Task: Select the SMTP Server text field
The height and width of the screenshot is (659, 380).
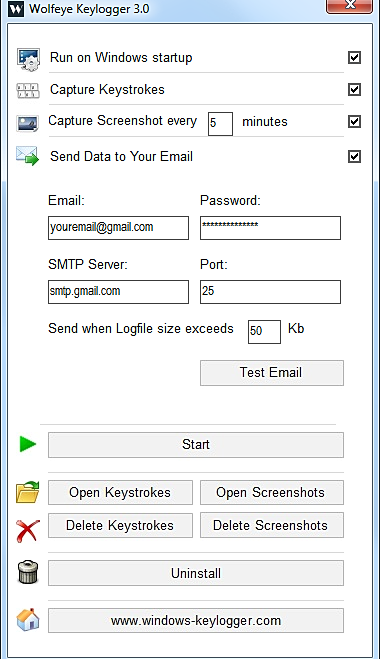Action: click(x=119, y=292)
